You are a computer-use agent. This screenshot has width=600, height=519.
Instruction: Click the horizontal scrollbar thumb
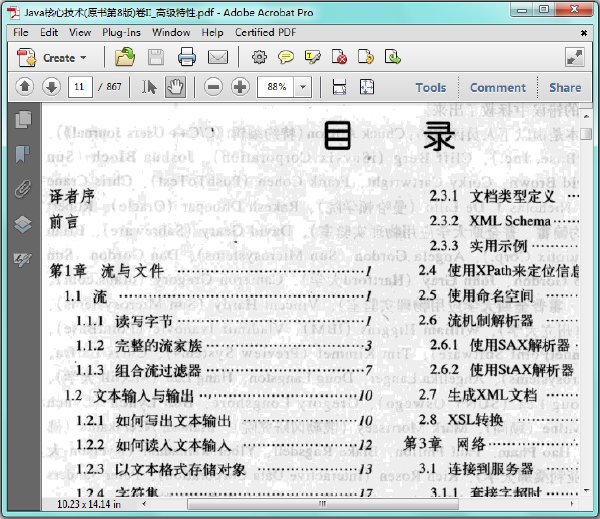click(323, 504)
